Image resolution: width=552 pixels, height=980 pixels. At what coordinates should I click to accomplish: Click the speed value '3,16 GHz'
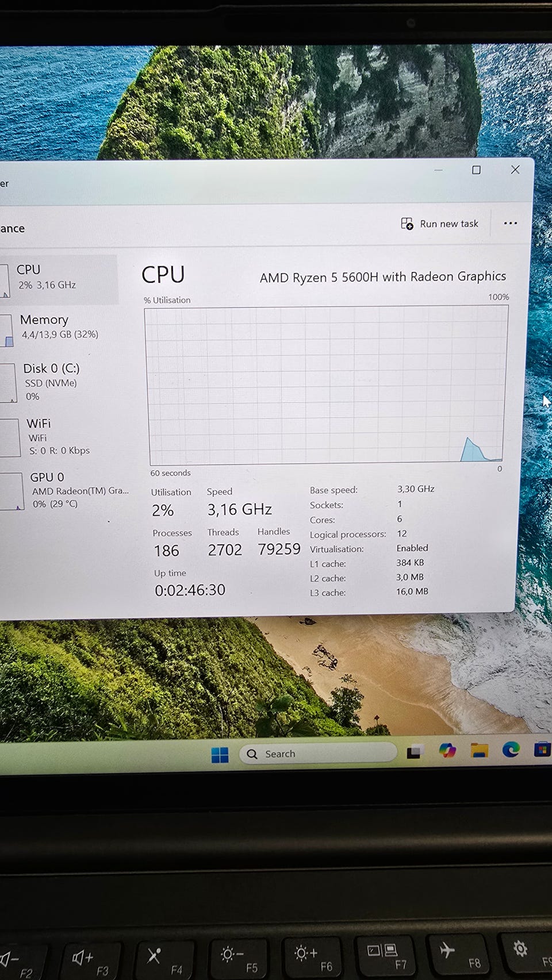pos(240,509)
